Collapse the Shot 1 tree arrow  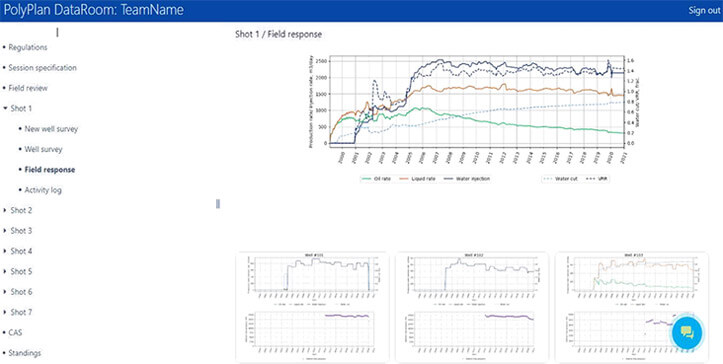5,108
